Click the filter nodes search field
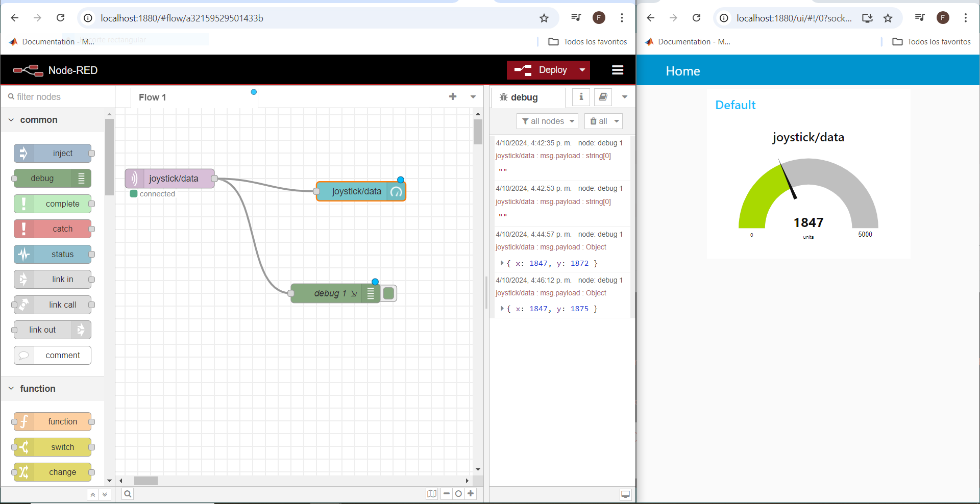980x504 pixels. (x=58, y=97)
